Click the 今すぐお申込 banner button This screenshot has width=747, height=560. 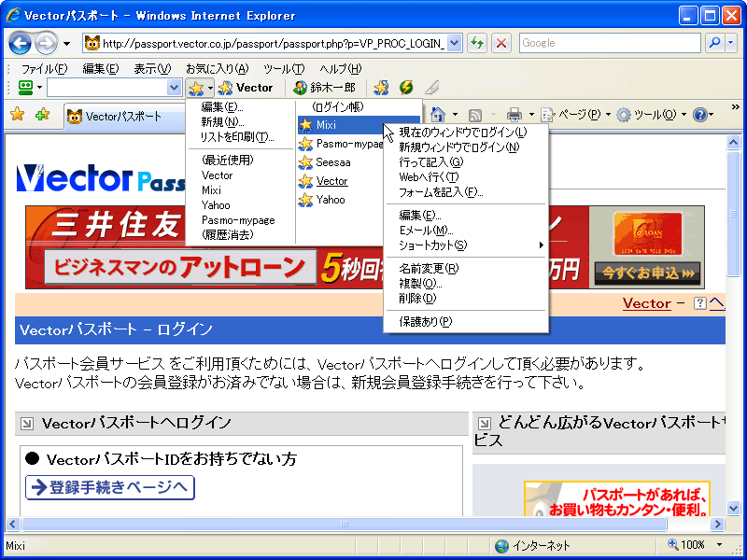click(x=647, y=273)
